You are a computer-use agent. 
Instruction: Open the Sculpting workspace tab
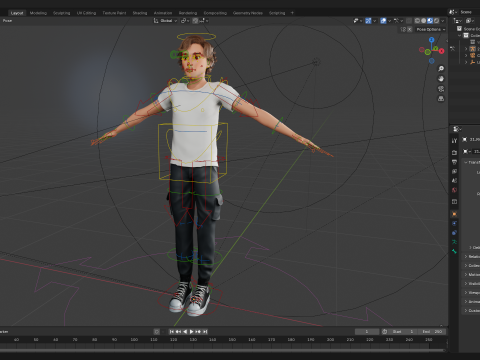click(x=62, y=13)
